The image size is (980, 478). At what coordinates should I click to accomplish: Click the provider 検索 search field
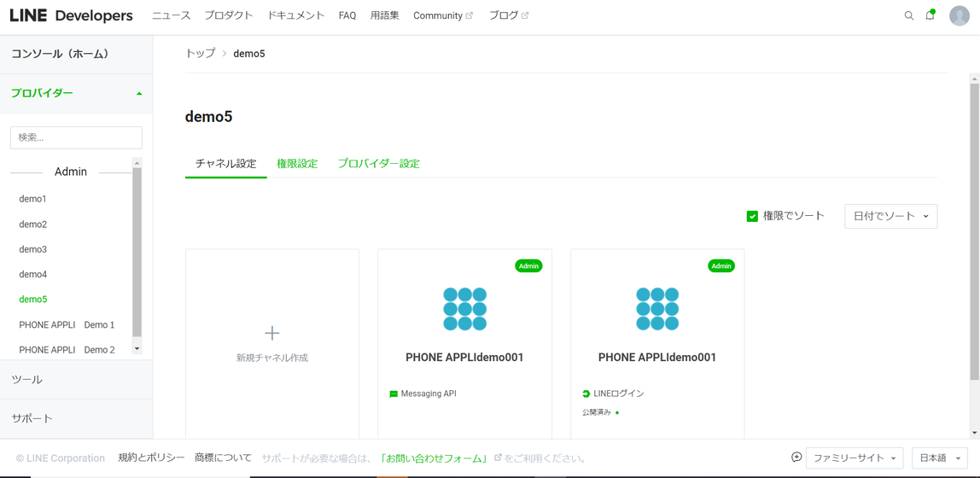click(x=76, y=137)
